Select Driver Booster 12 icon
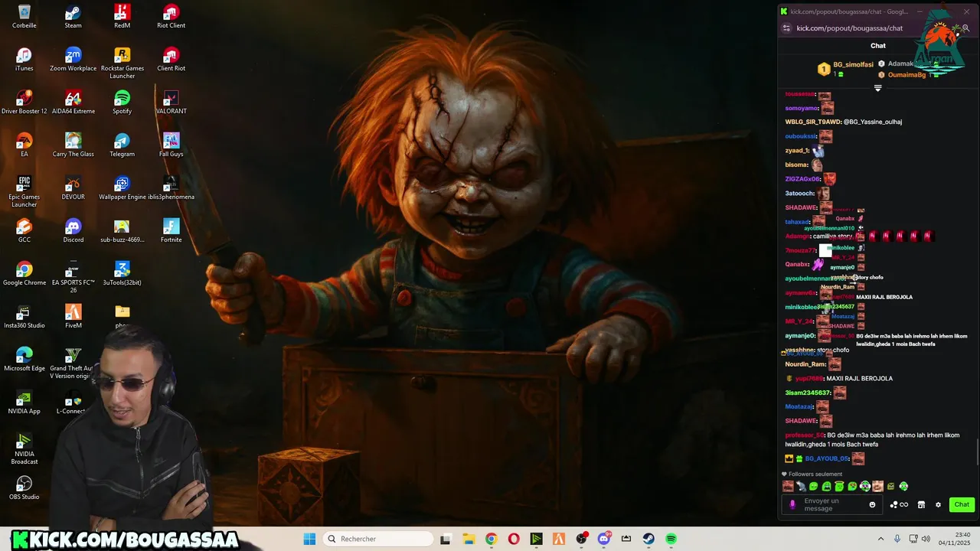Image resolution: width=980 pixels, height=551 pixels. click(24, 103)
